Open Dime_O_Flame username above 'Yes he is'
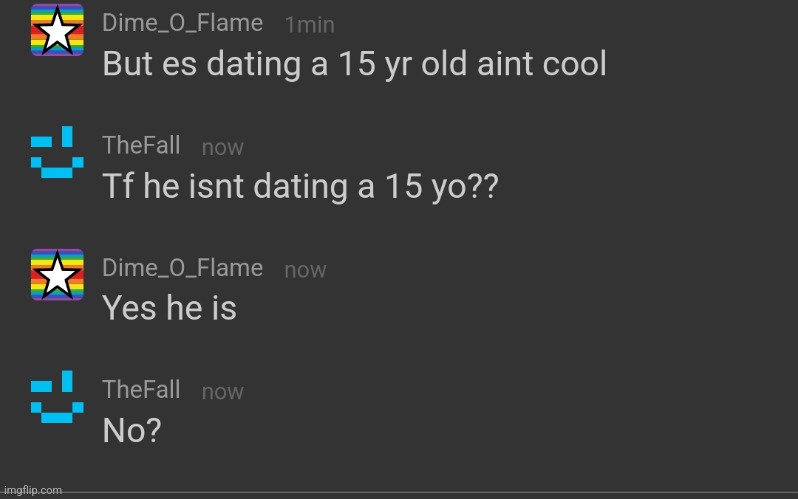798x499 pixels. point(183,267)
